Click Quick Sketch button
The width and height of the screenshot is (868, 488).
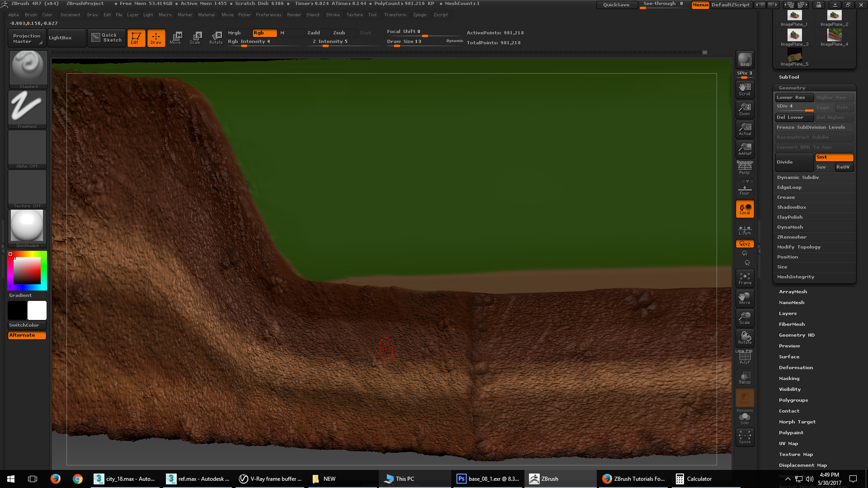(107, 38)
